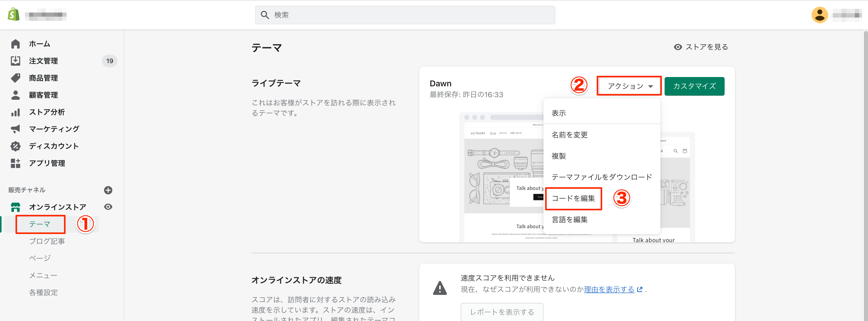Click the カスタマイズ button
The image size is (868, 321).
tap(694, 86)
